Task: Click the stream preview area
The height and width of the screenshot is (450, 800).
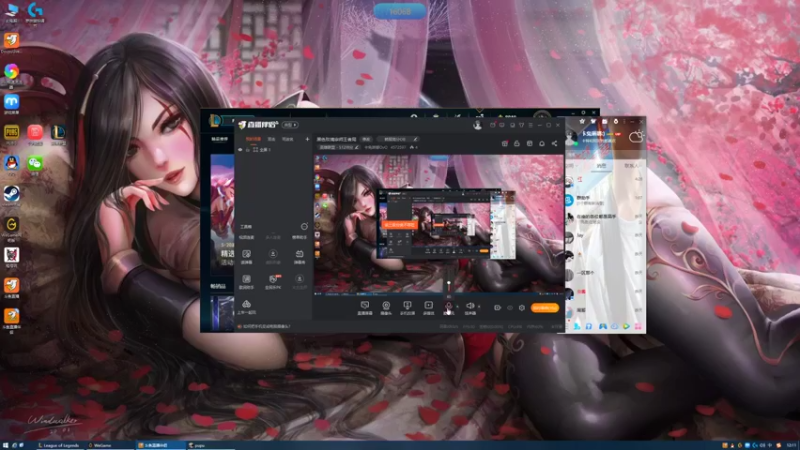Action: (439, 224)
